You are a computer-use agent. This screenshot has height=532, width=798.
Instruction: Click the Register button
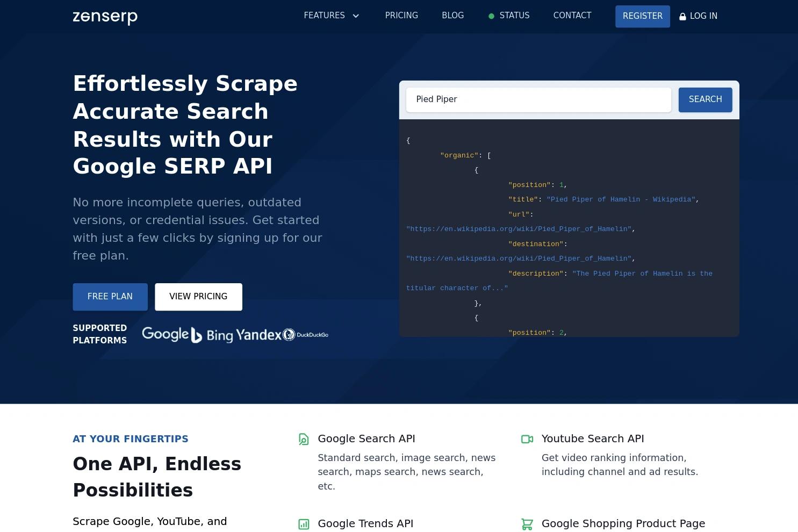(643, 16)
